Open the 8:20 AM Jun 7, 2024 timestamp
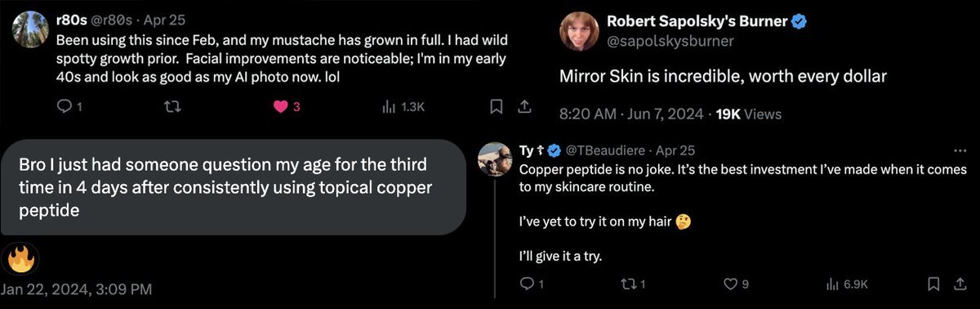The image size is (980, 309). click(631, 114)
